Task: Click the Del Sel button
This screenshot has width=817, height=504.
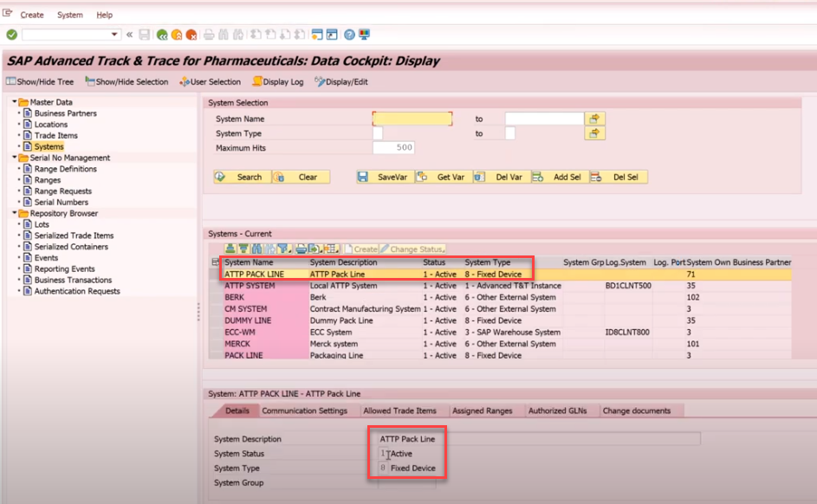Action: [619, 177]
